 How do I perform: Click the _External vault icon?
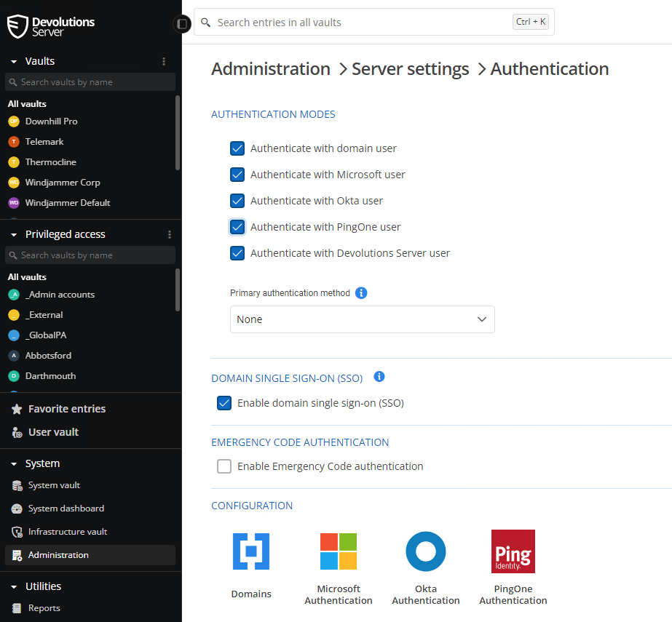14,315
